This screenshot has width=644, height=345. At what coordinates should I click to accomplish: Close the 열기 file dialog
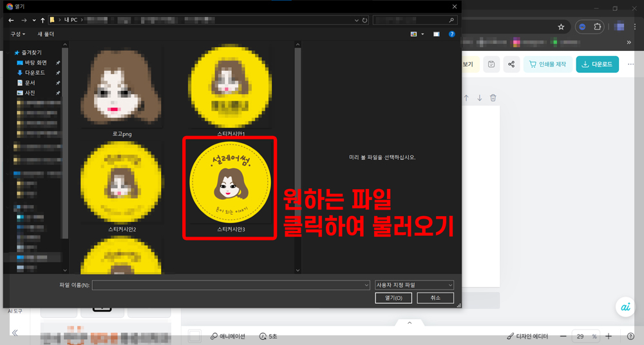(x=454, y=6)
